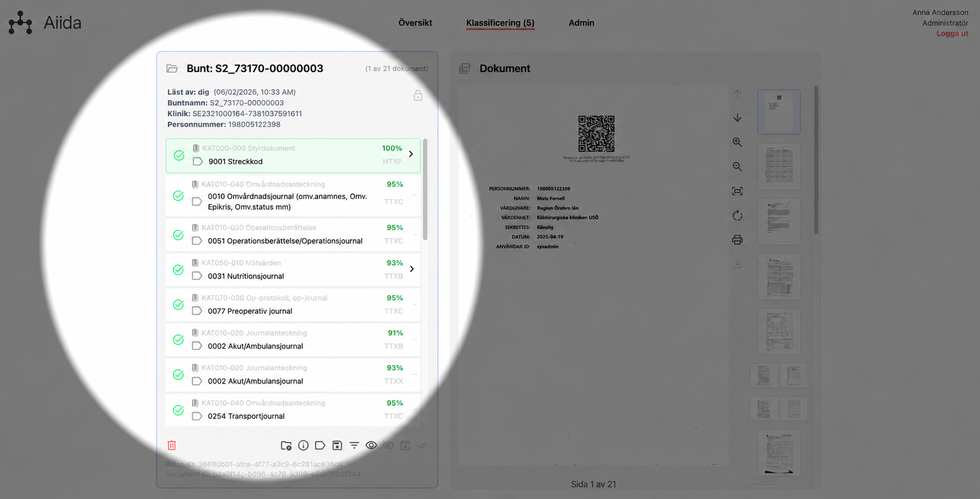The width and height of the screenshot is (980, 499).
Task: Click the thumbnail strip scrollbar
Action: point(816,159)
